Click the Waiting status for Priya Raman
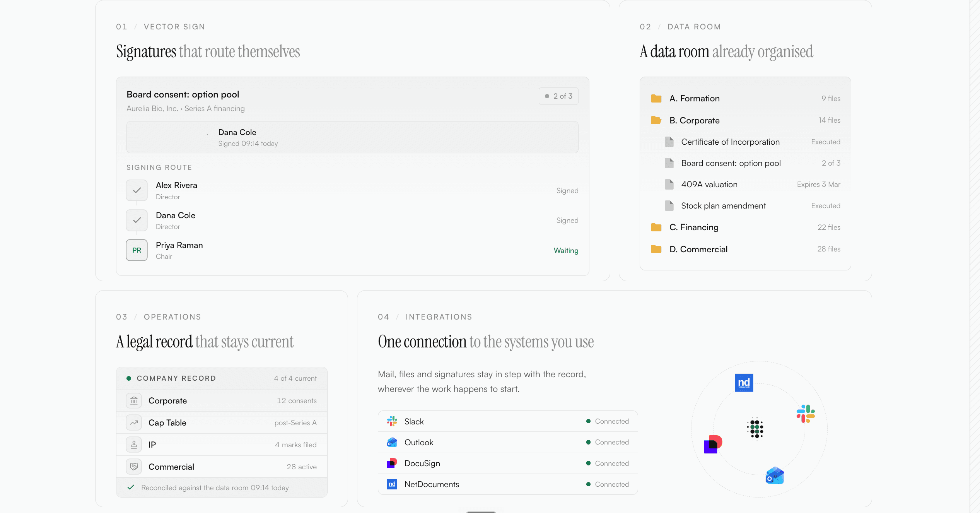980x513 pixels. coord(566,250)
